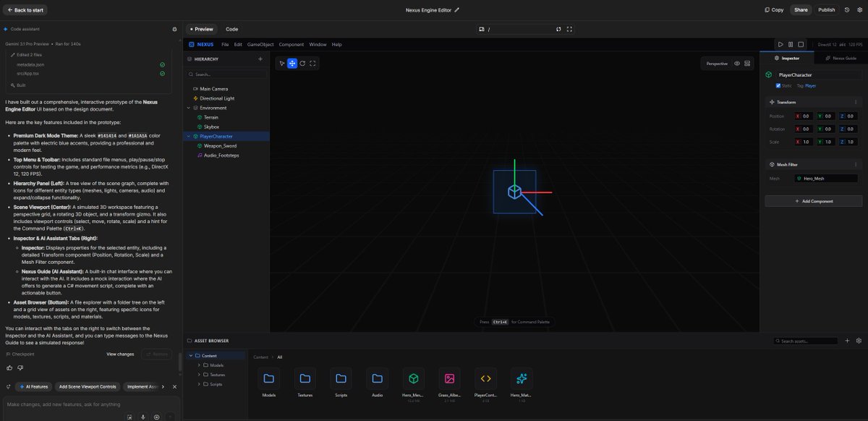This screenshot has height=421, width=868.
Task: Collapse the Environment node in hierarchy
Action: click(x=188, y=108)
